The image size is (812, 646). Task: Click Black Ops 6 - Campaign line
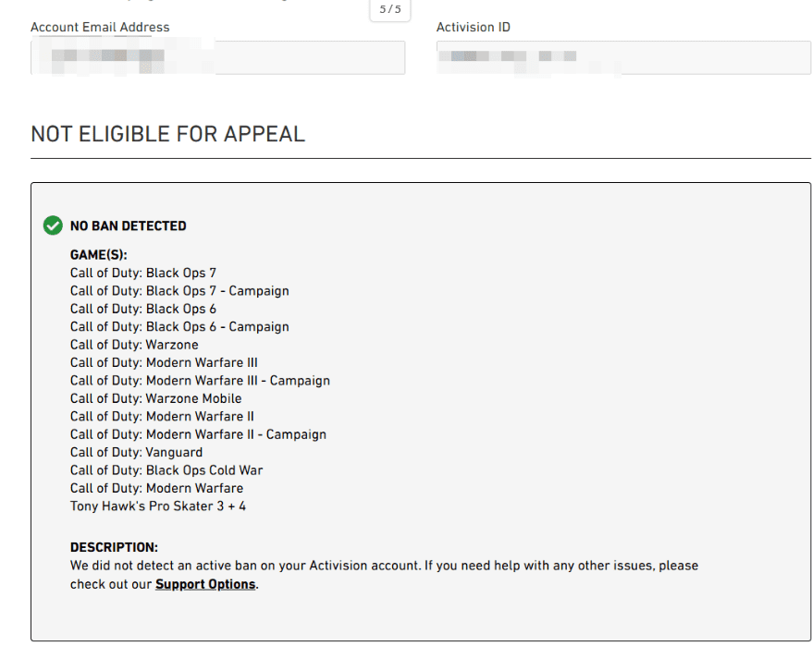179,327
